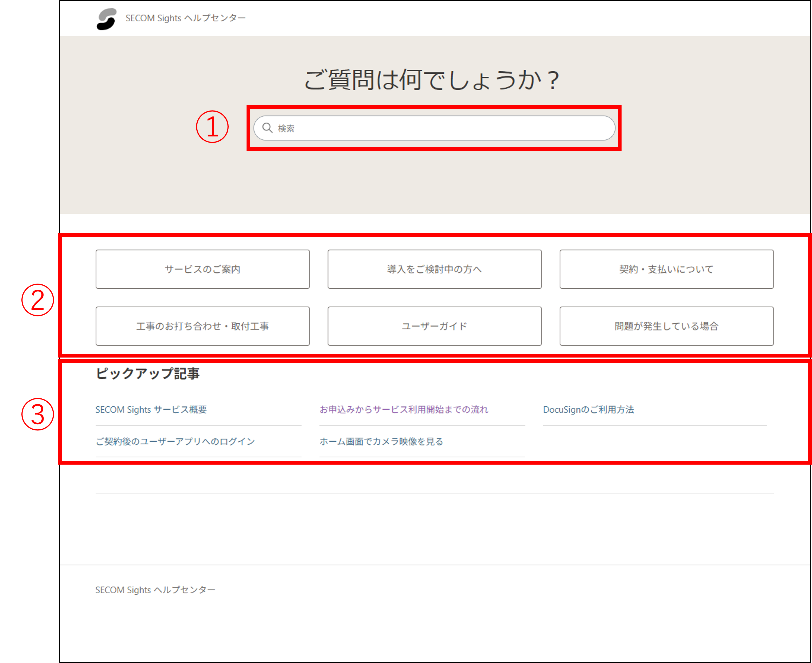Open the サービスのご案内 category
Image resolution: width=812 pixels, height=663 pixels.
203,269
